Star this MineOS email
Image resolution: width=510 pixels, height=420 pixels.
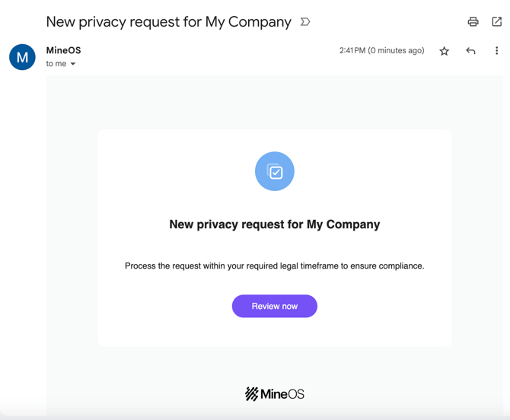pyautogui.click(x=445, y=51)
